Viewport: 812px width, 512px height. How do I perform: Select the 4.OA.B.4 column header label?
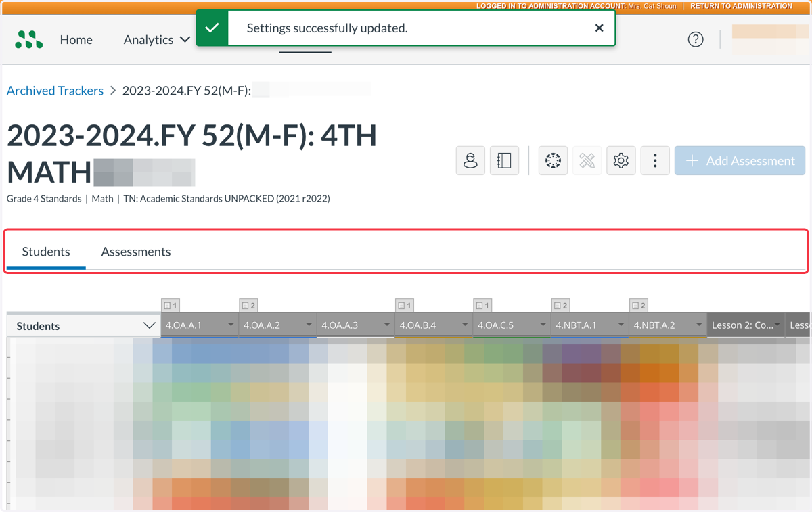tap(418, 325)
